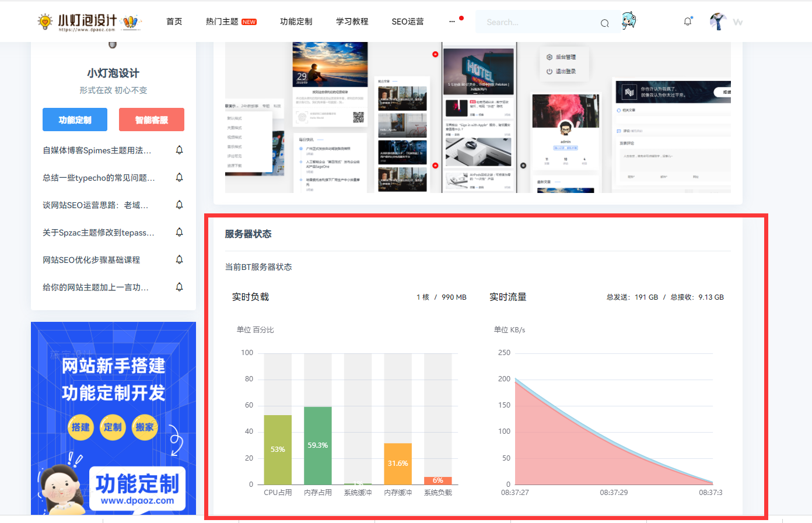Click the bell icon next to 给你的网站主题加上一言 article
812x523 pixels.
click(179, 287)
